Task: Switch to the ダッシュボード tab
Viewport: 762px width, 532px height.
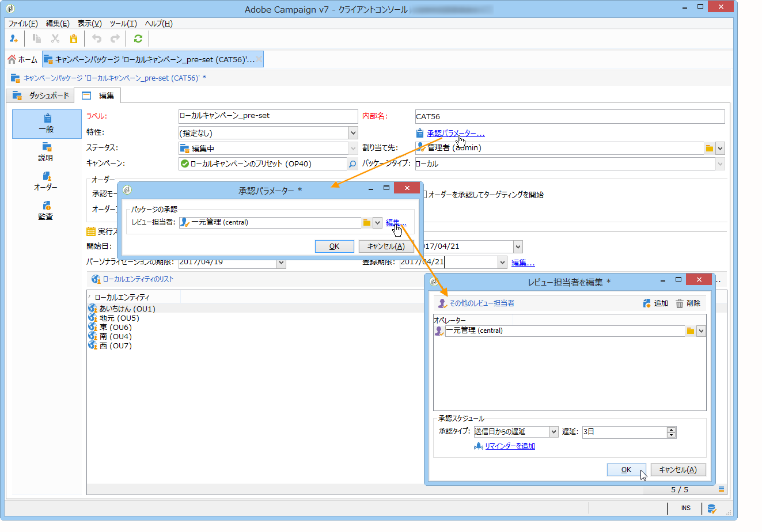Action: tap(40, 96)
